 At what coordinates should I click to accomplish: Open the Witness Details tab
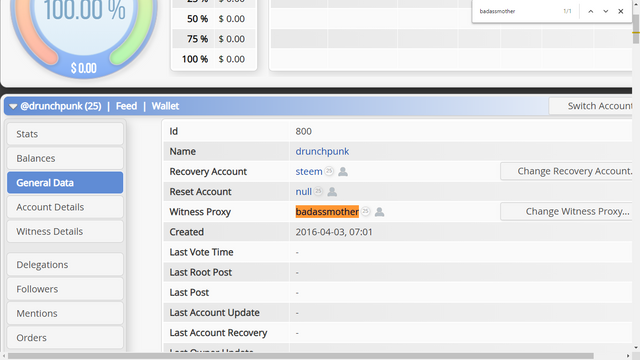[x=65, y=231]
